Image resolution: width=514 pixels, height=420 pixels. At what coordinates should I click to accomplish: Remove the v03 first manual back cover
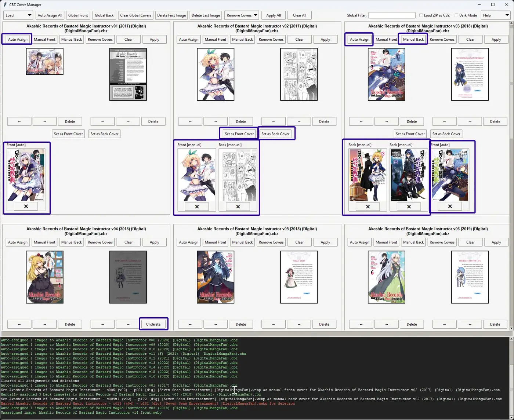[x=368, y=207]
